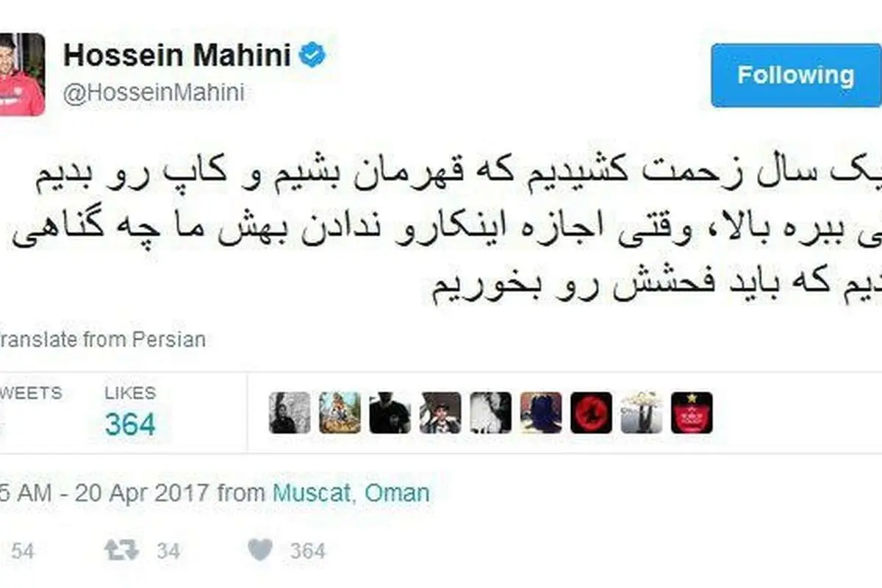Open Hossein Mahini's profile photo
This screenshot has height=588, width=882.
[21, 74]
